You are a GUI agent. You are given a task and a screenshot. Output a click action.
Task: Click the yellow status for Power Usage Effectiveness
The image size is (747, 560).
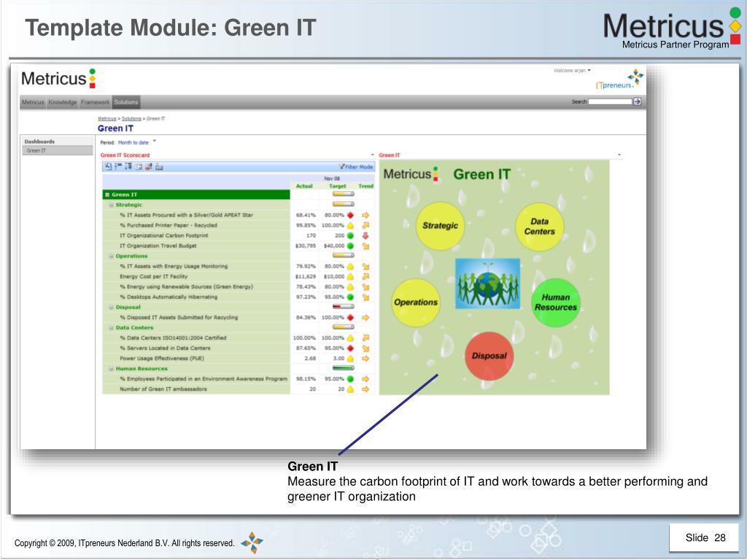(x=350, y=359)
